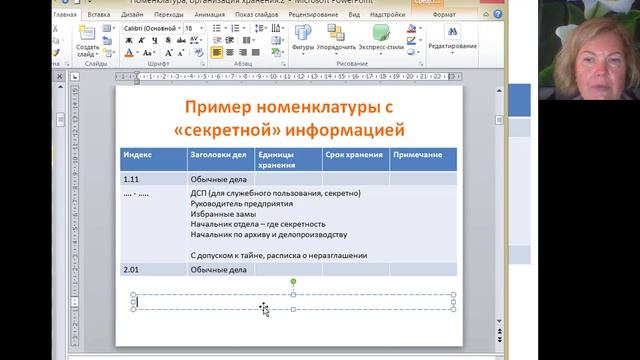Reset the slide layout
Screen dimensions: 640x360
pyautogui.click(x=108, y=40)
